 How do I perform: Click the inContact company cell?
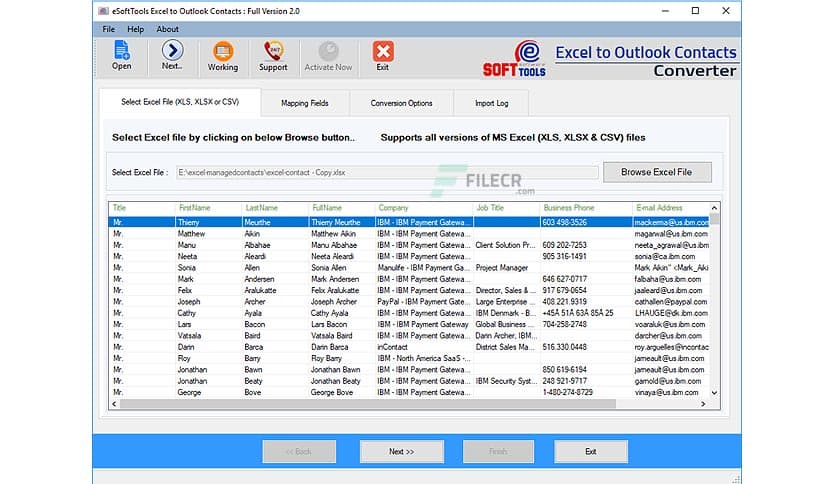(423, 347)
